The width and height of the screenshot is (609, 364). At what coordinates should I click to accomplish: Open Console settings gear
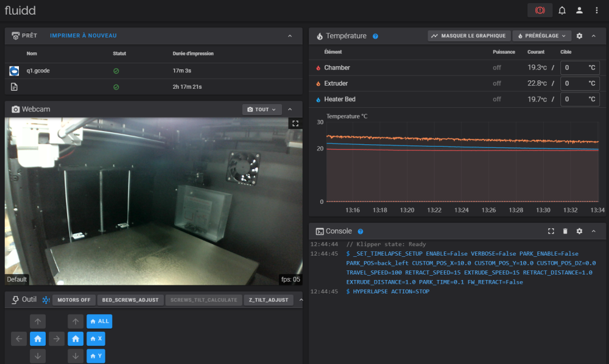(x=579, y=231)
